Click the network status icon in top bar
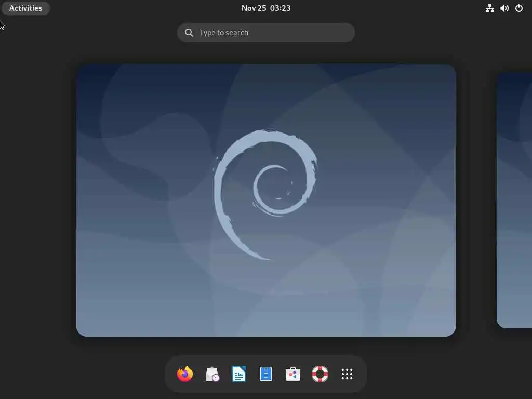Viewport: 532px width, 399px height. pos(489,8)
